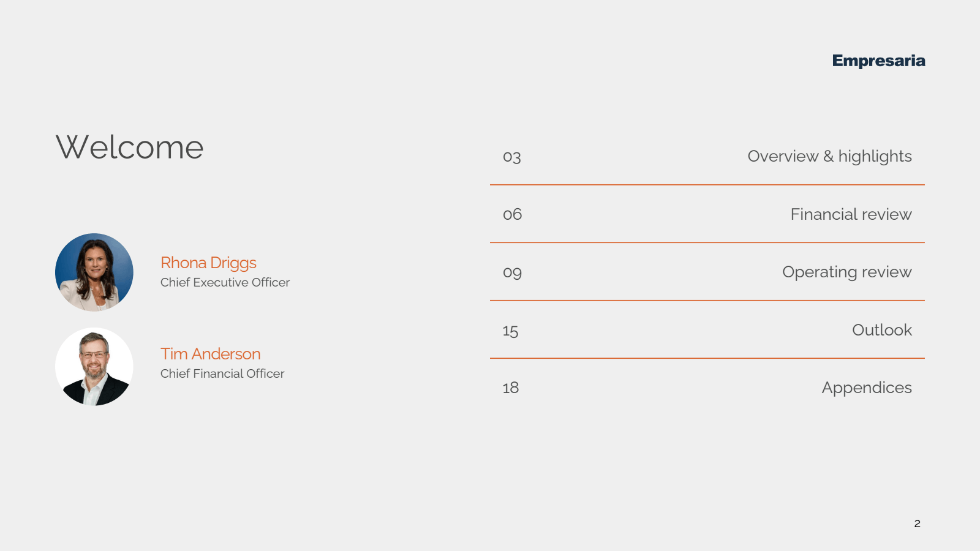The image size is (980, 551).
Task: Click agenda page number 15
Action: [x=510, y=331]
